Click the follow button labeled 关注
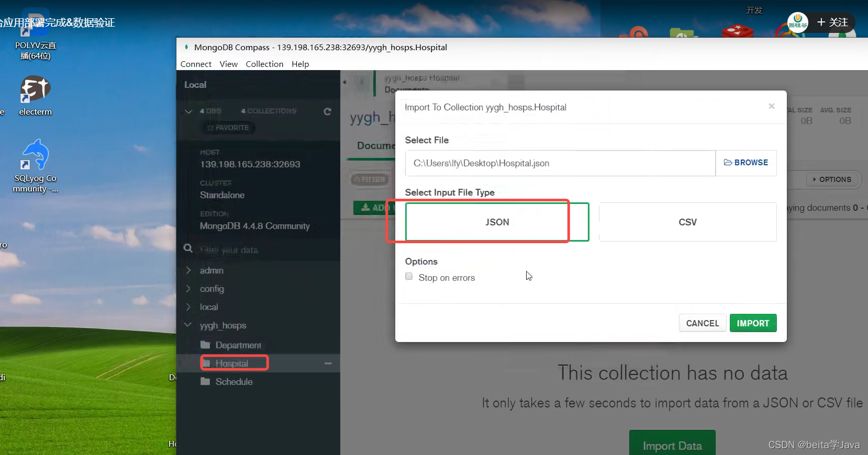Screen dimensions: 868x455 point(832,22)
